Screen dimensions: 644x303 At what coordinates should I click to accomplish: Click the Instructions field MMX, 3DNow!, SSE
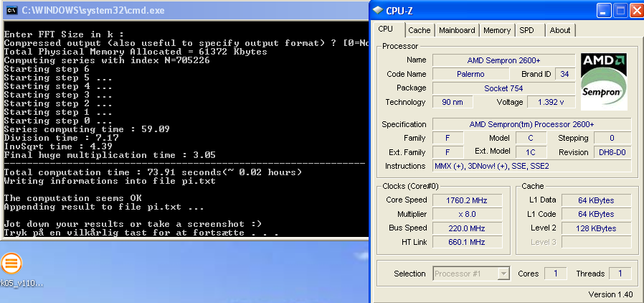pos(531,166)
